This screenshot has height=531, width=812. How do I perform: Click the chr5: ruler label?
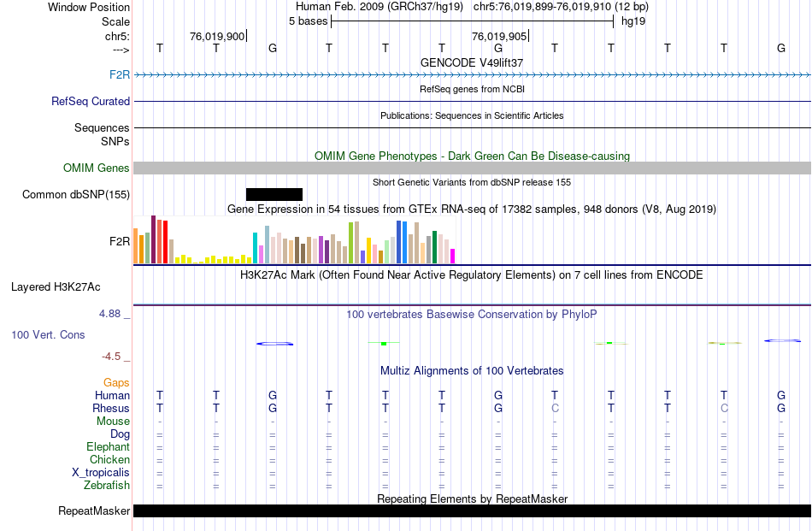(117, 36)
